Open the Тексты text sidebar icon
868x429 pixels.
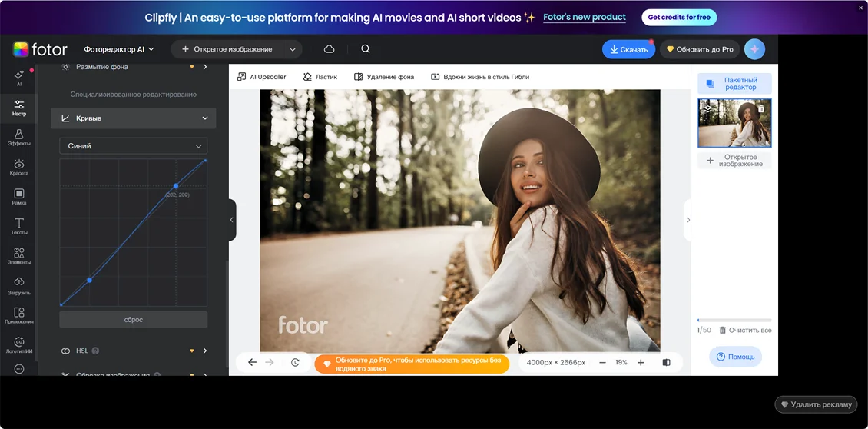click(19, 227)
